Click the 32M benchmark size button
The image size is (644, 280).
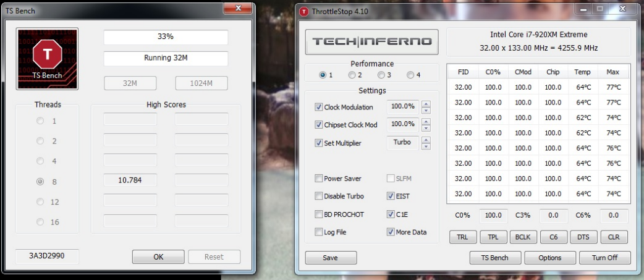pos(130,83)
